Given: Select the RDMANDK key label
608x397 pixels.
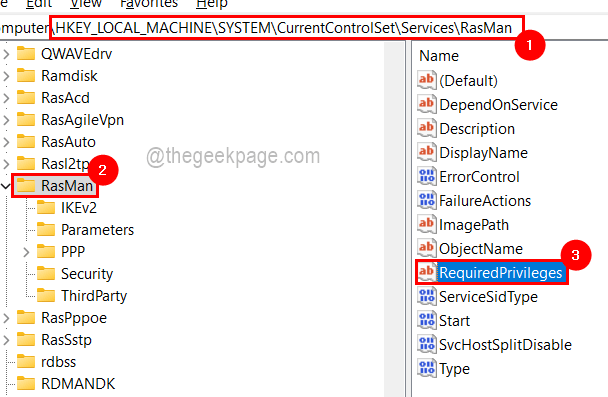Looking at the screenshot, I should click(x=78, y=384).
